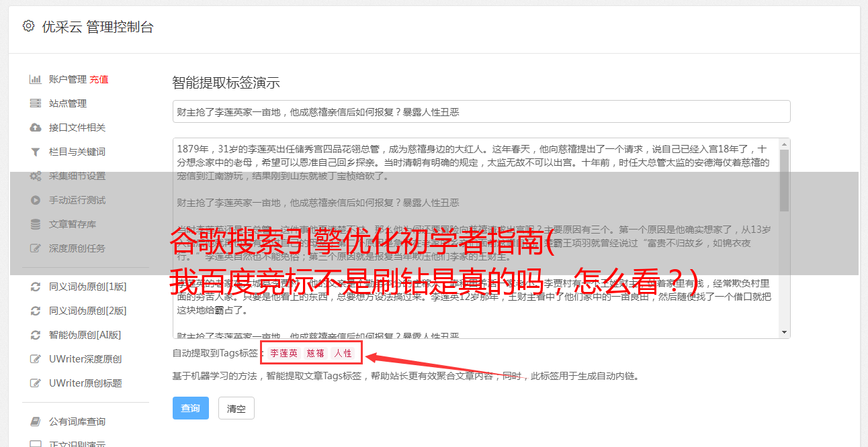868x447 pixels.
Task: Click the cloud upload icon for 接口文件相关
Action: 35,128
